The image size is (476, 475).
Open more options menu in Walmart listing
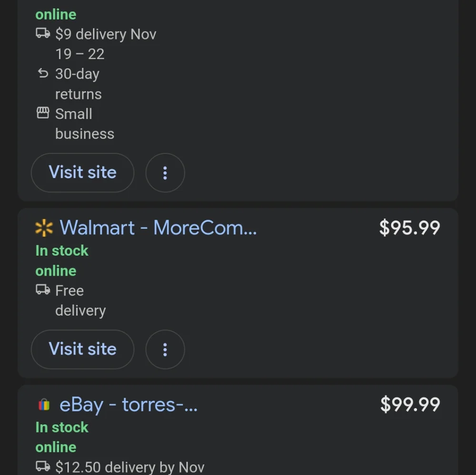coord(165,349)
